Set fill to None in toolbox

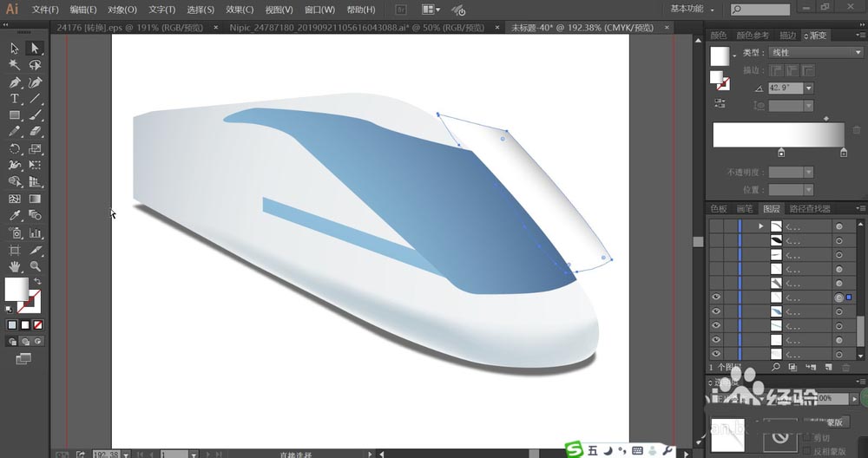(38, 324)
